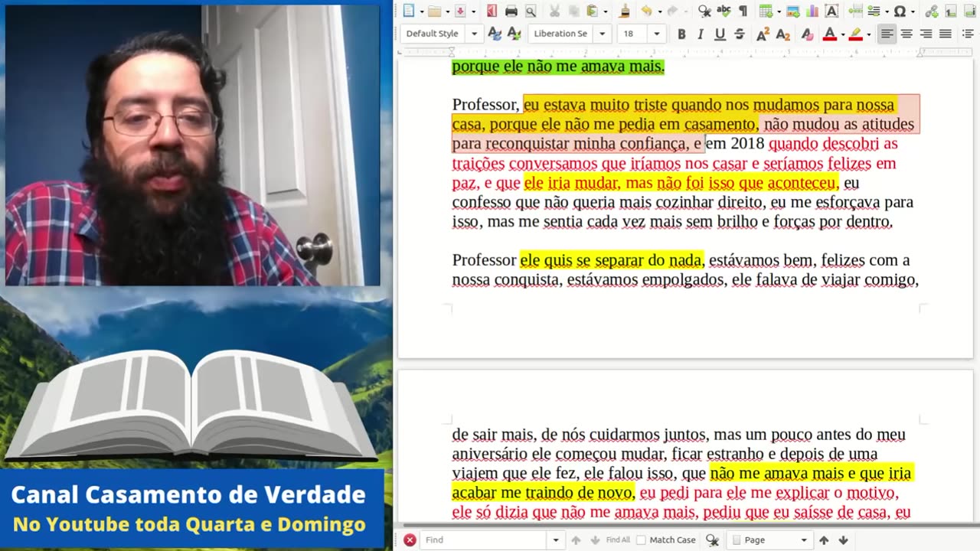This screenshot has height=551, width=980.
Task: Open a file via the folder icon
Action: [434, 11]
